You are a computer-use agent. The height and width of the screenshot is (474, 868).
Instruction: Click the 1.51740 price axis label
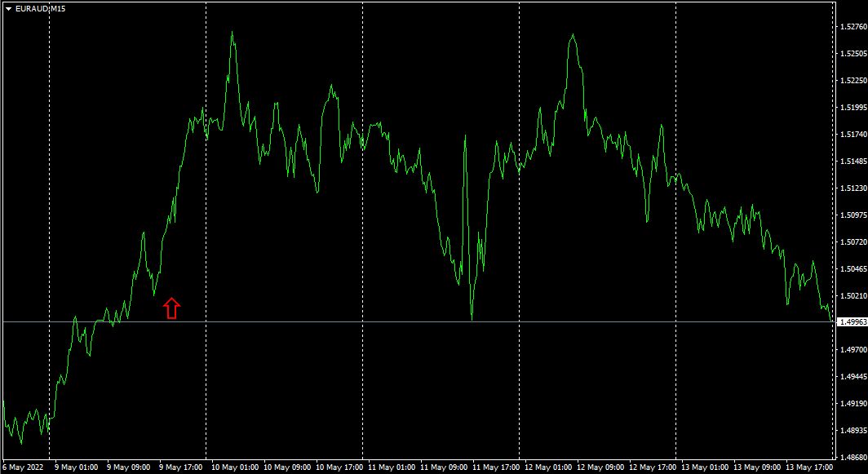tap(853, 134)
